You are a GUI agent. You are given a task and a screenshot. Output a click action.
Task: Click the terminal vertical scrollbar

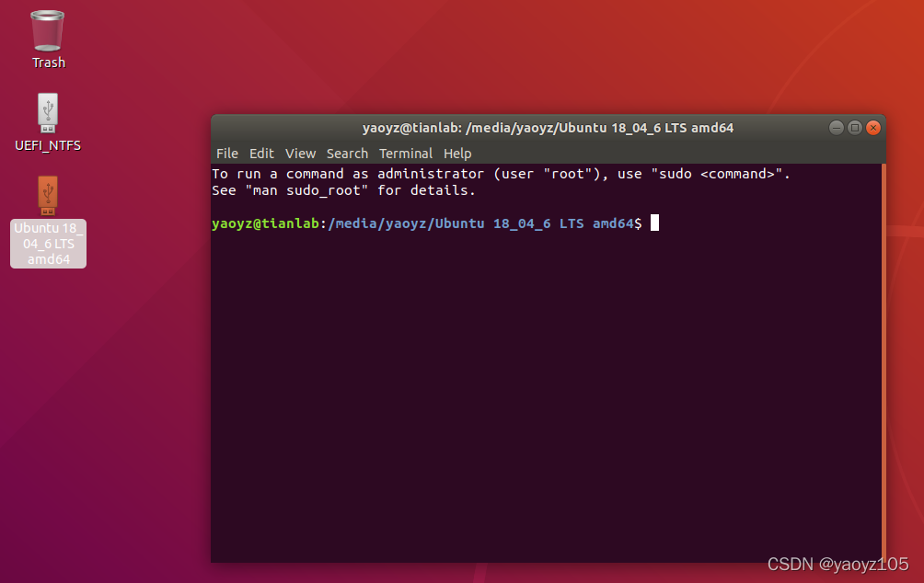point(884,362)
